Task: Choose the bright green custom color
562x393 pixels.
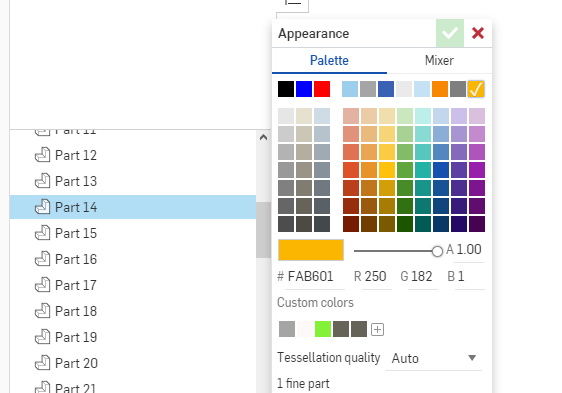Action: tap(323, 329)
